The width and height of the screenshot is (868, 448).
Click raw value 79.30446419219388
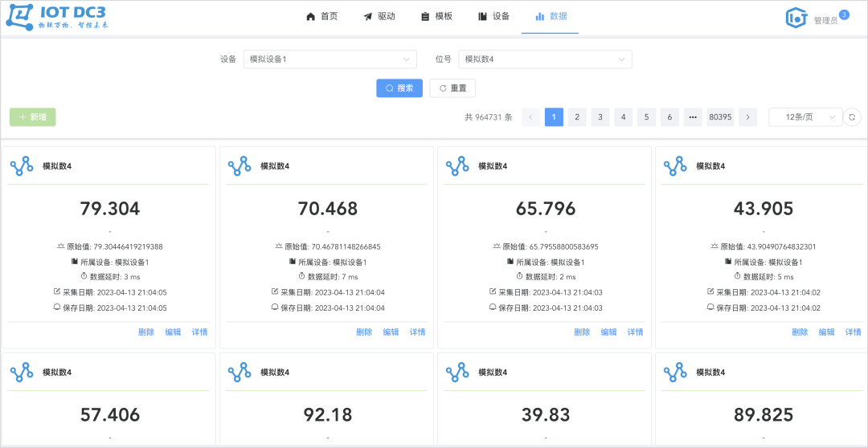pos(128,246)
